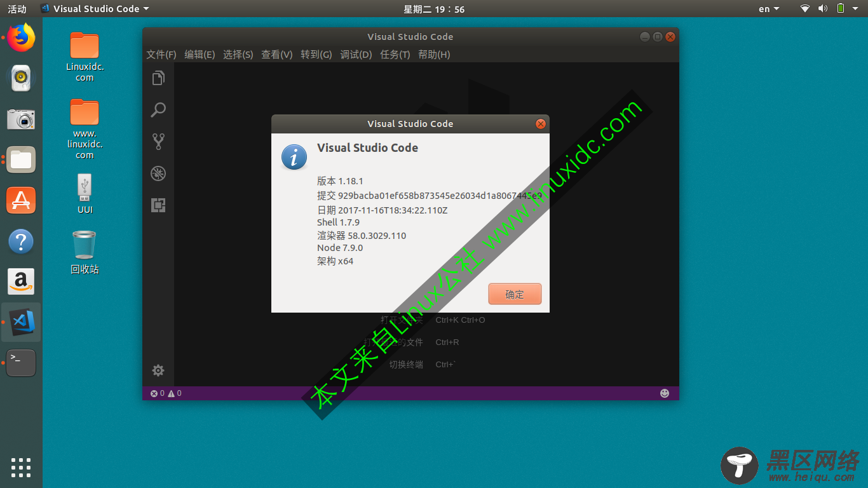868x488 pixels.
Task: Click 活动 Activities in top bar
Action: pos(17,9)
